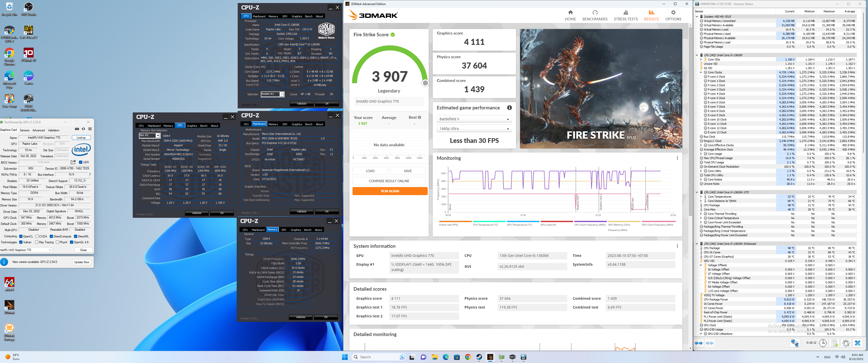Click HWiNFO collapse columns arrows button
868x363 pixels.
coord(709,343)
